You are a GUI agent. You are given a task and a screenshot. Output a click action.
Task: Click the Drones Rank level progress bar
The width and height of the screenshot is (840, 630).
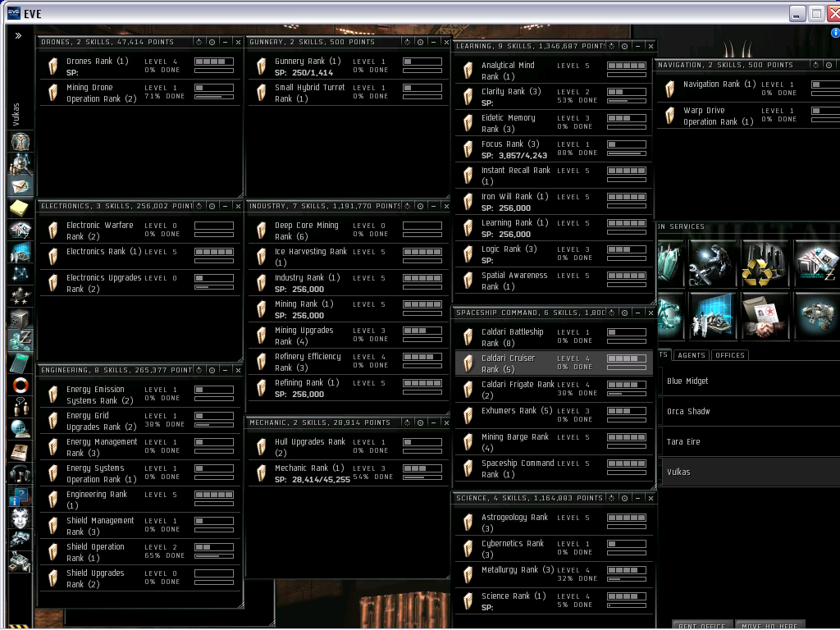coord(214,62)
